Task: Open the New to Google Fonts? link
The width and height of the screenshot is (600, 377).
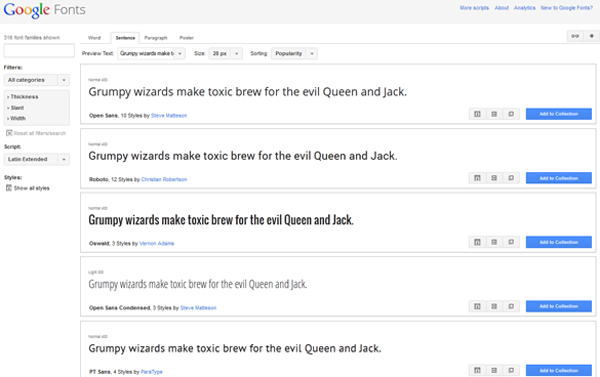Action: point(566,8)
